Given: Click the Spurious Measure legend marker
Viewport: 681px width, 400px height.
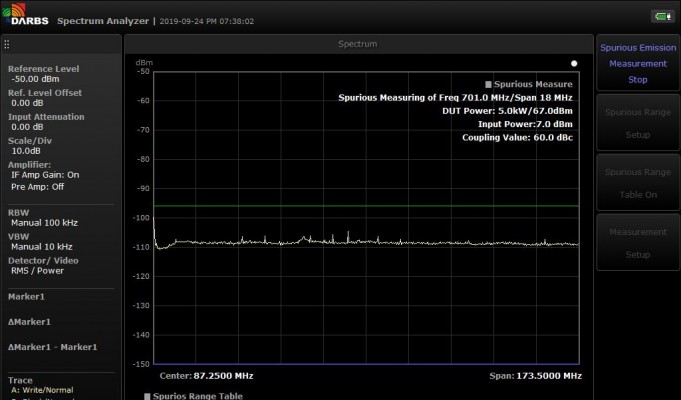Looking at the screenshot, I should pos(488,84).
